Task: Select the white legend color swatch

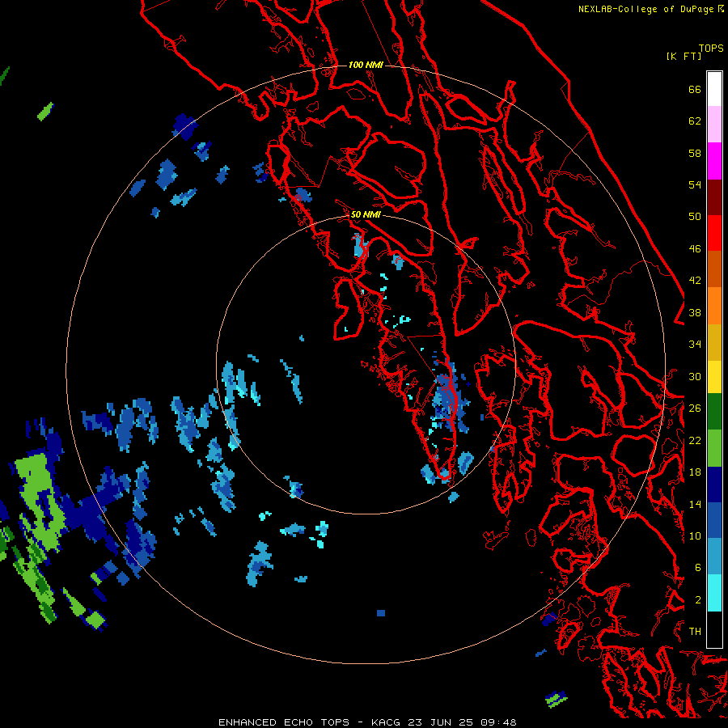Action: coord(714,89)
